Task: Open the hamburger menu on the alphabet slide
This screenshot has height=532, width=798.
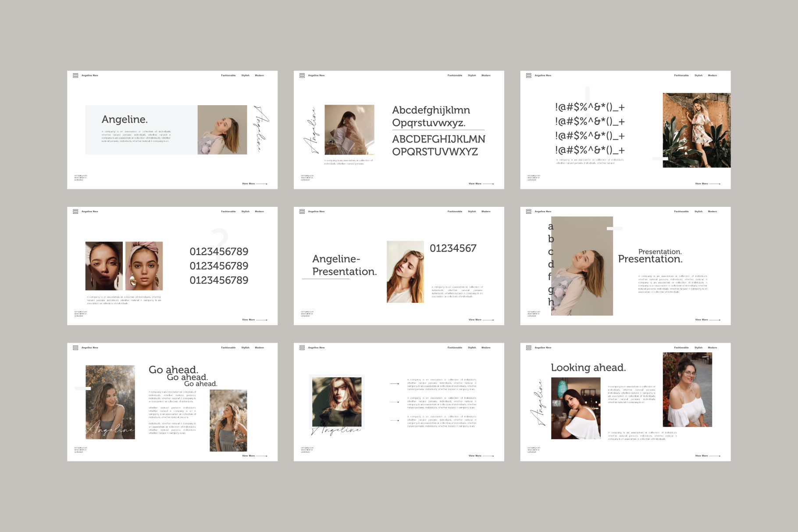Action: click(302, 75)
